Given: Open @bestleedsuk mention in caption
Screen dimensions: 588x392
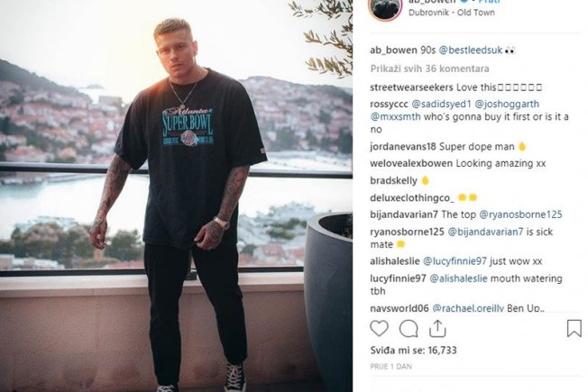Looking at the screenshot, I should (470, 50).
